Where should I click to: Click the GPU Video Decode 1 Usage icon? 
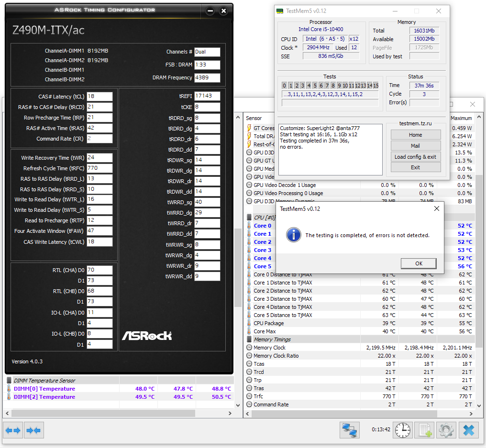(x=249, y=185)
